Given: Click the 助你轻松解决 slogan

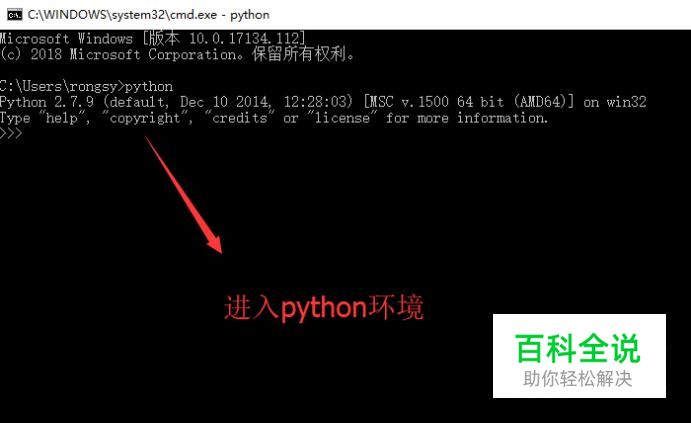Looking at the screenshot, I should click(578, 378).
